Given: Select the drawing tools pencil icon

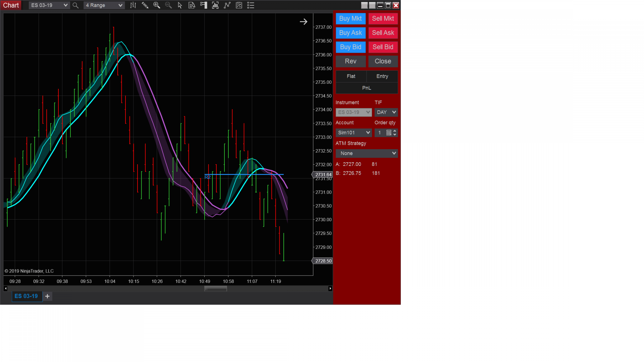Looking at the screenshot, I should click(145, 5).
